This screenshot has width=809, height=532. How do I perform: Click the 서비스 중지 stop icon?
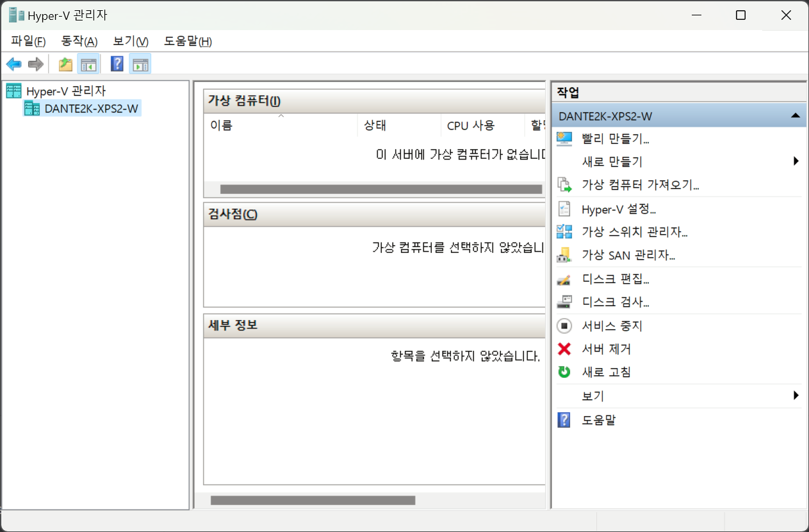pos(564,326)
